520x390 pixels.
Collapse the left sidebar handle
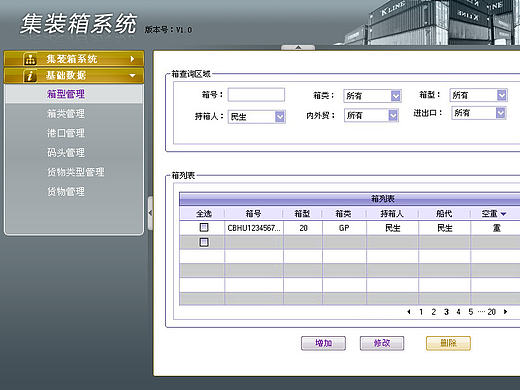coord(150,213)
